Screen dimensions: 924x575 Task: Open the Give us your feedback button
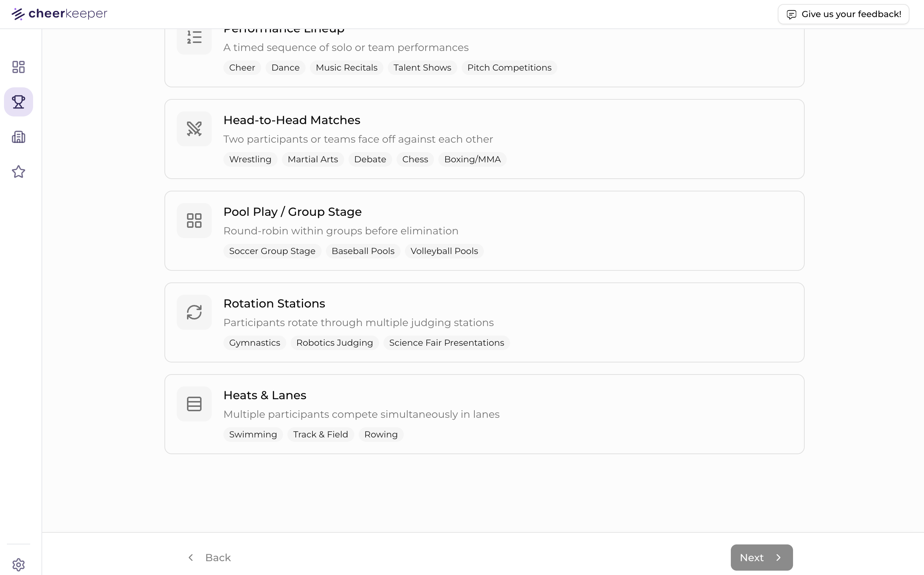(843, 15)
